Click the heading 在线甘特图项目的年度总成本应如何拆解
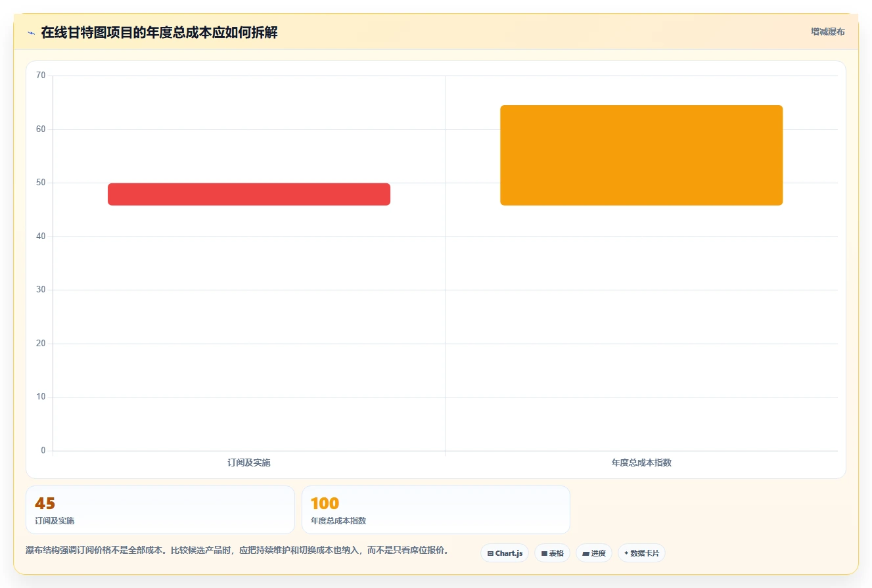872x588 pixels. pos(159,32)
